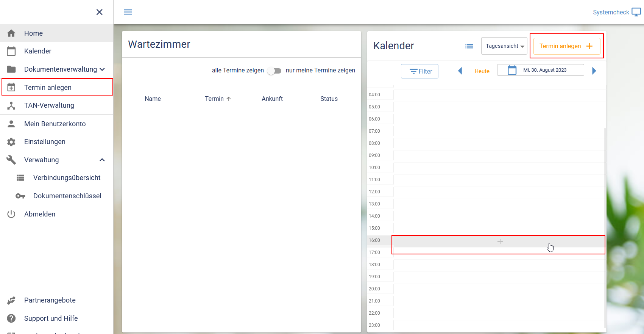This screenshot has width=644, height=334.
Task: Go to previous day arrow
Action: [x=460, y=71]
